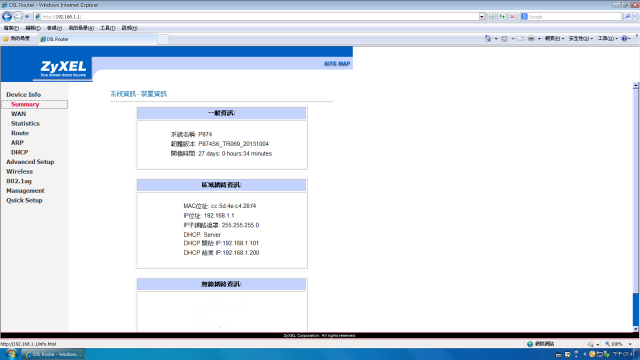Open the Tools (T) menu in menu bar

108,28
